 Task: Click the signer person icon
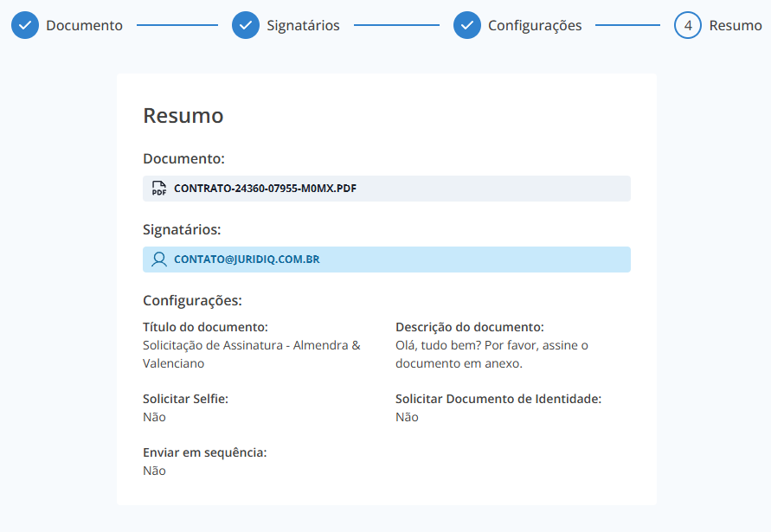click(159, 260)
